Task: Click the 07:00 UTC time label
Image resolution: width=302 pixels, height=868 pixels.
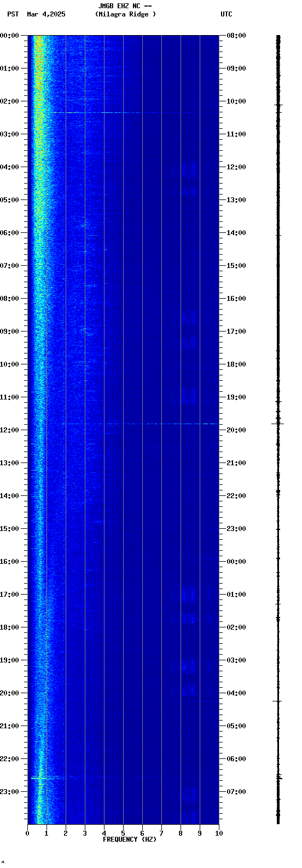Action: pyautogui.click(x=236, y=792)
